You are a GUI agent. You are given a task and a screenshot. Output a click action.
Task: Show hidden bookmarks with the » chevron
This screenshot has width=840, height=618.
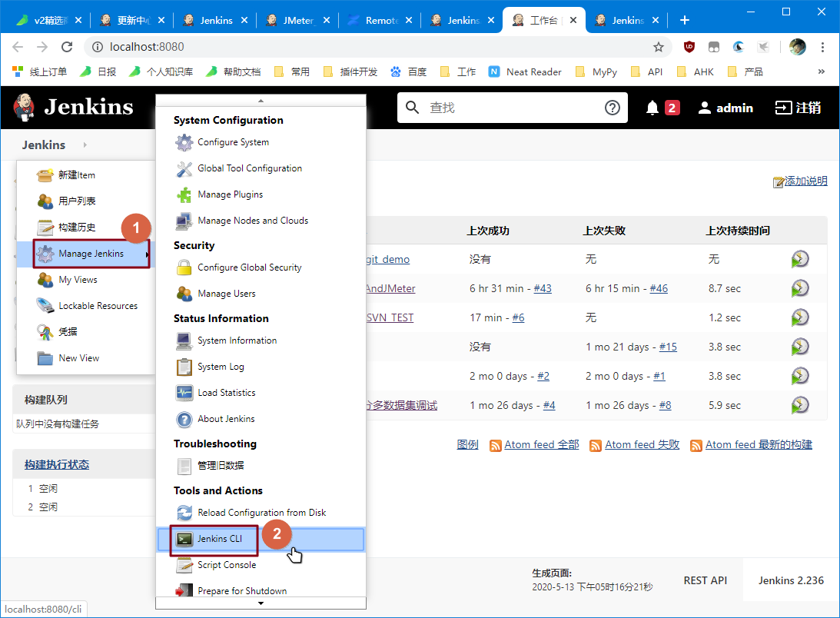(x=822, y=71)
